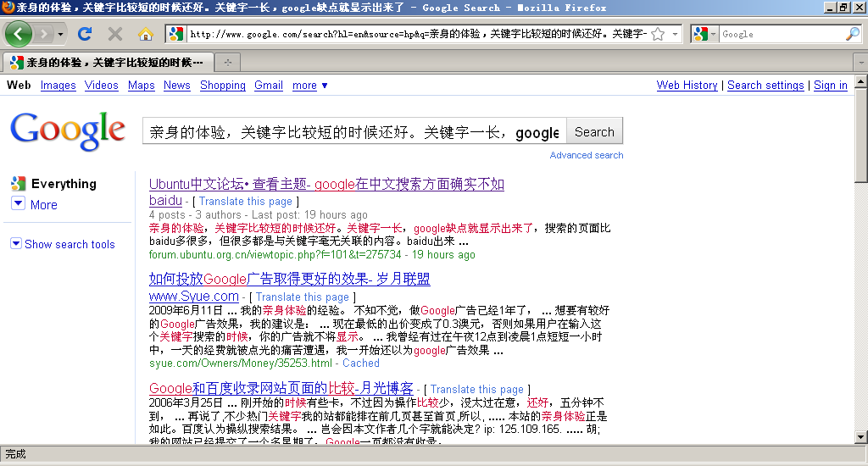The height and width of the screenshot is (466, 868).
Task: Open the Google和百度收录 月光博客 result
Action: point(281,388)
